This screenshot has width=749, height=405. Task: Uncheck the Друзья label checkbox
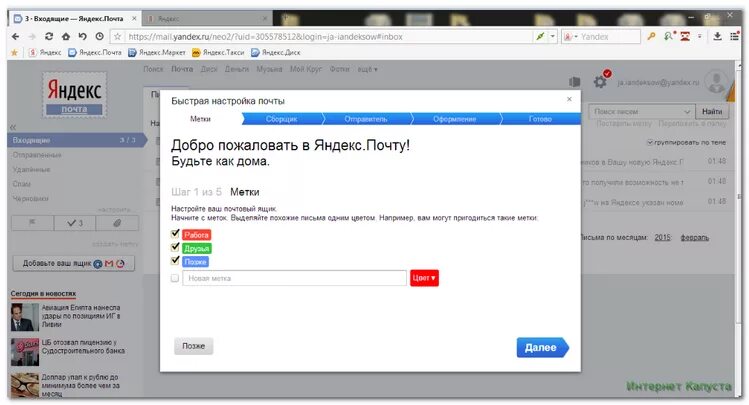pos(175,247)
